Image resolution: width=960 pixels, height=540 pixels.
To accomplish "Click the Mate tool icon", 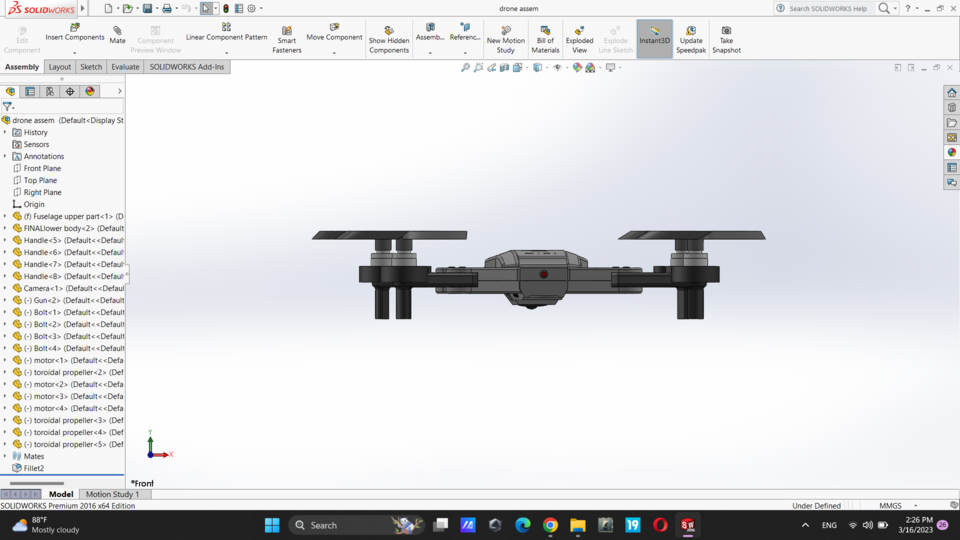I will pos(117,35).
